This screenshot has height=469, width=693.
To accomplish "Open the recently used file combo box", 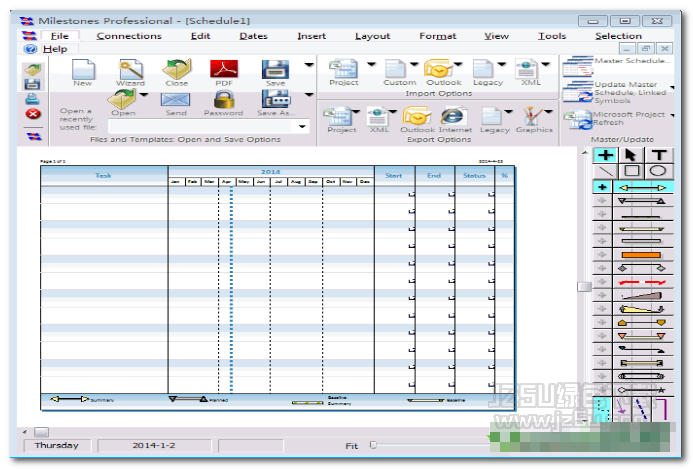I will point(209,127).
